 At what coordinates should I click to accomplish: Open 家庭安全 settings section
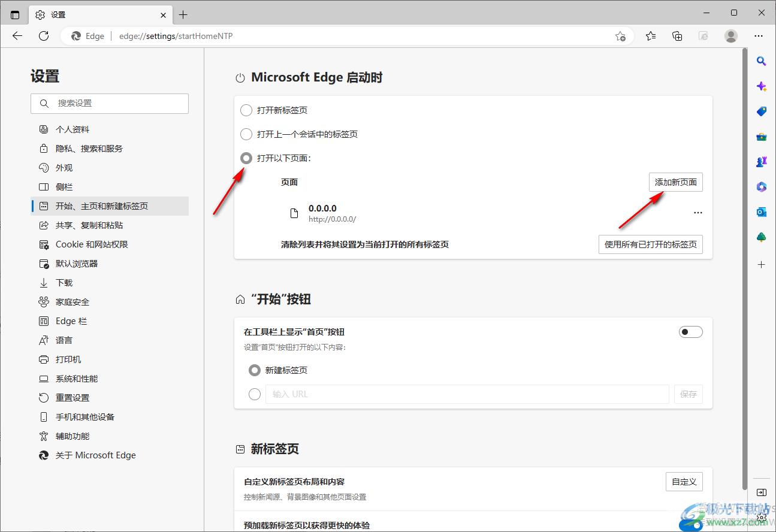point(110,302)
